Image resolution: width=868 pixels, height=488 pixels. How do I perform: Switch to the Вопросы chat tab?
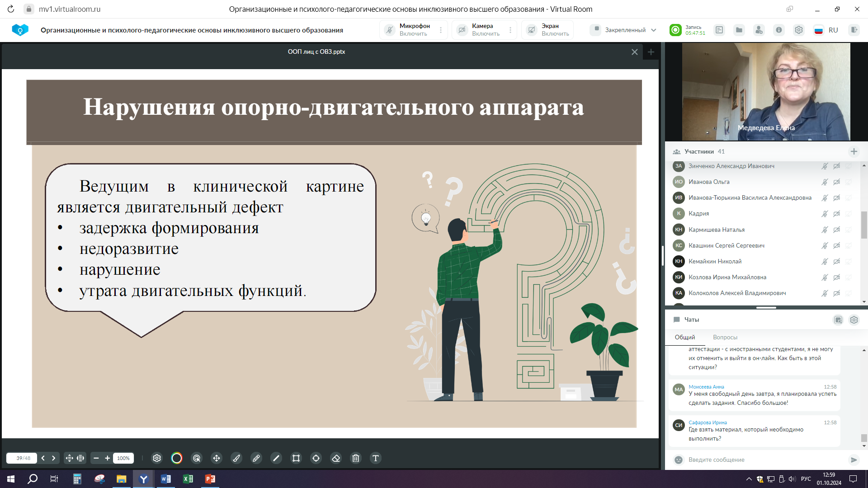tap(725, 337)
